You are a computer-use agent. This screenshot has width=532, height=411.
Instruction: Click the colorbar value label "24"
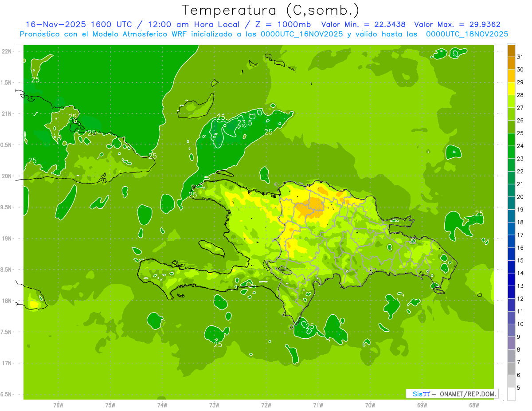point(520,146)
